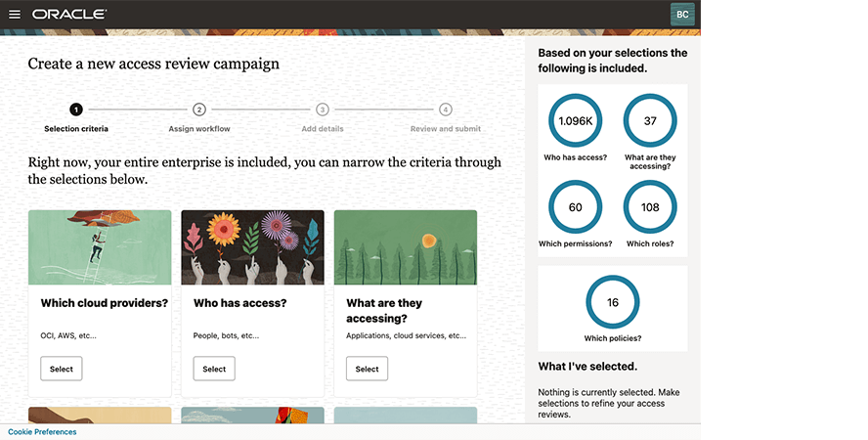Go to step 3 Add details
The height and width of the screenshot is (440, 868).
[x=323, y=110]
